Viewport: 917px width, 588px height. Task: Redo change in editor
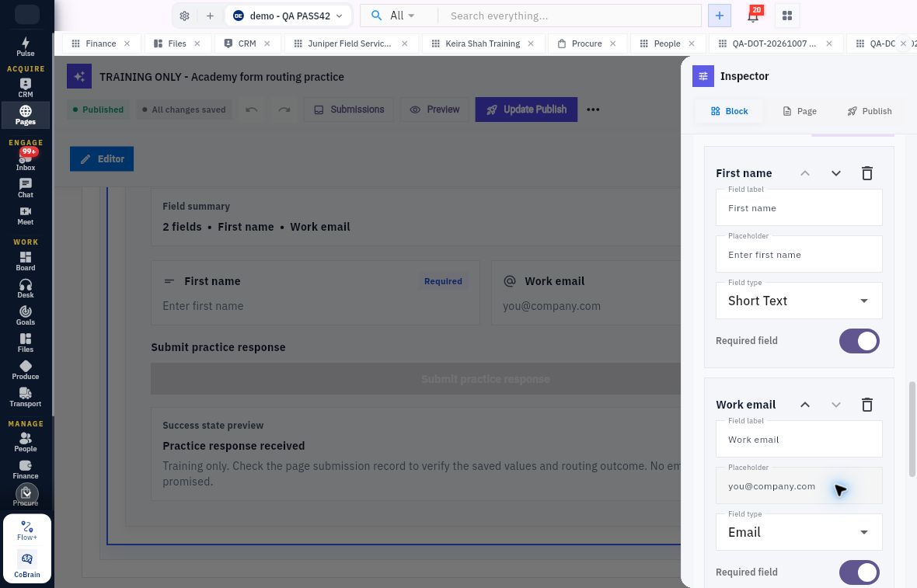click(284, 110)
